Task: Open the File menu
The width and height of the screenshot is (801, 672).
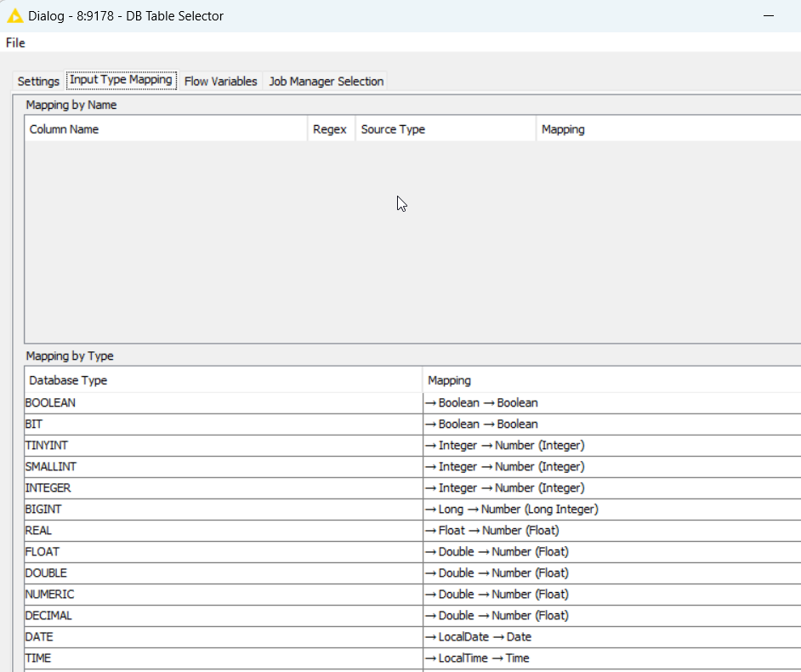Action: click(x=15, y=43)
